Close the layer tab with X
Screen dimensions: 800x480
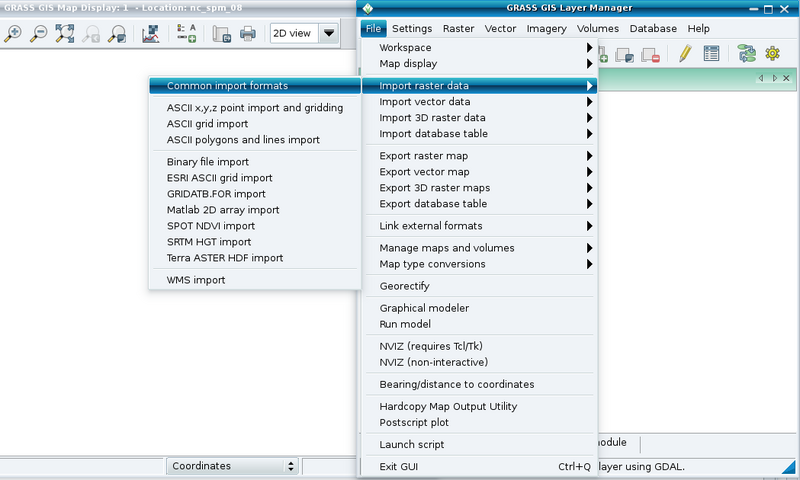pyautogui.click(x=784, y=78)
